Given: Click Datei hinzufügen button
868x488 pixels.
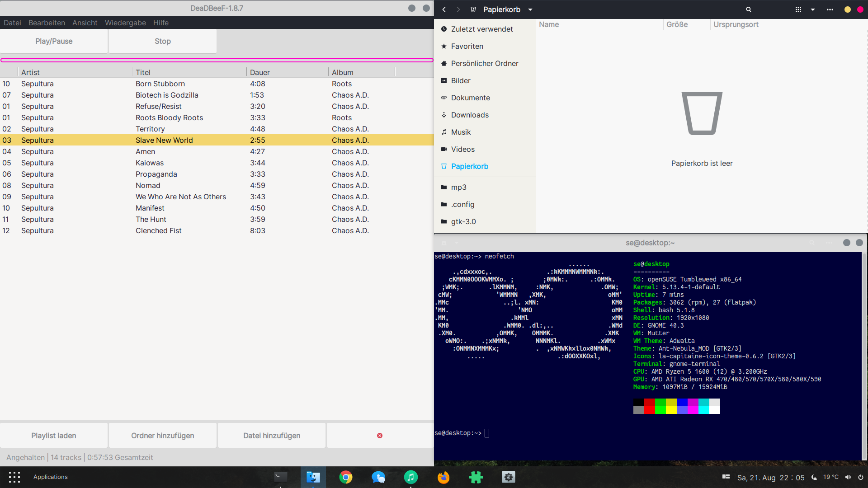Looking at the screenshot, I should 272,435.
